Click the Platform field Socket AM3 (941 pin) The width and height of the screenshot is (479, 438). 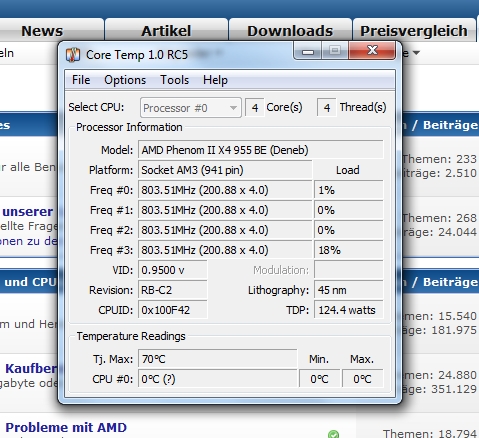coord(225,170)
